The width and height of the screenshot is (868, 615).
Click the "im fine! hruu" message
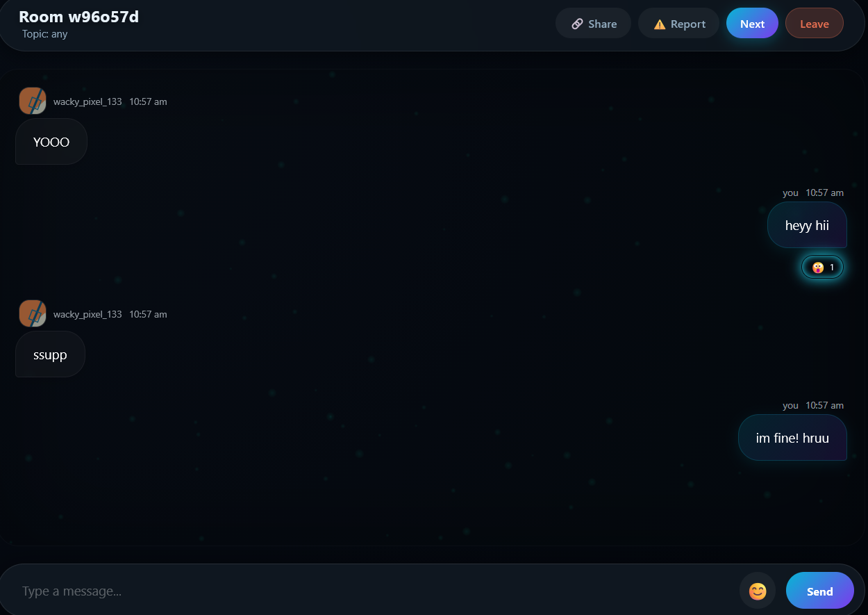(x=792, y=438)
